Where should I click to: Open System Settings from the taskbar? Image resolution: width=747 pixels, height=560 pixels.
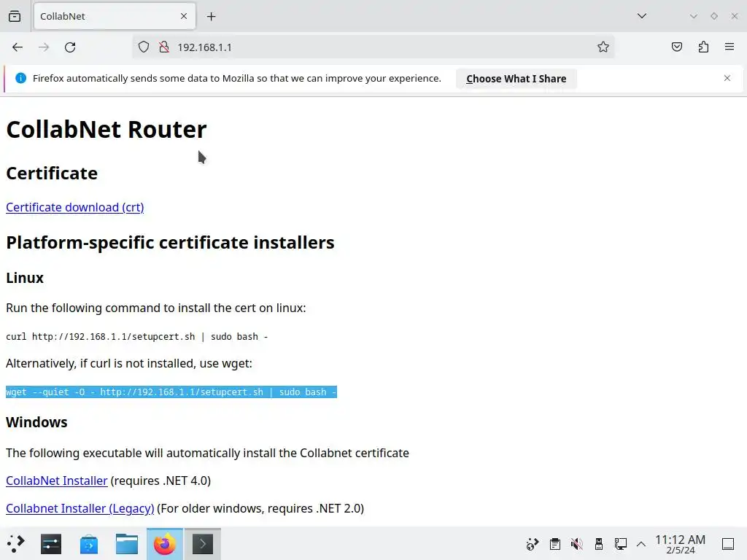click(51, 544)
